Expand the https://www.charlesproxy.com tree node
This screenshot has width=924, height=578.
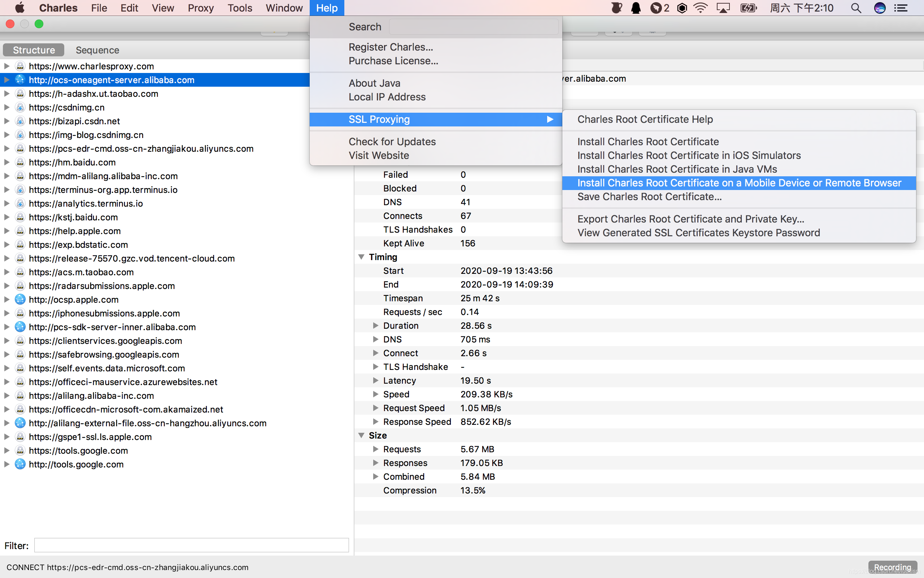click(x=6, y=66)
